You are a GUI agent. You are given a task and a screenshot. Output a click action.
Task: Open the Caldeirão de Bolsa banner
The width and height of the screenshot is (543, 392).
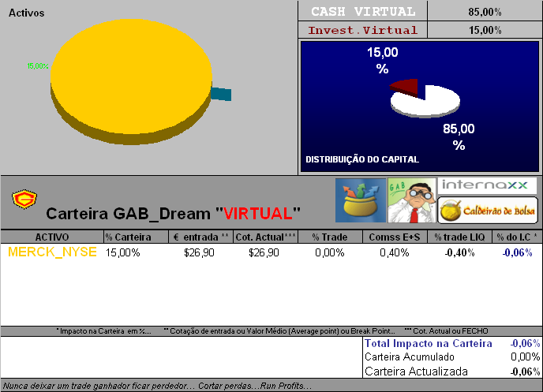(488, 211)
